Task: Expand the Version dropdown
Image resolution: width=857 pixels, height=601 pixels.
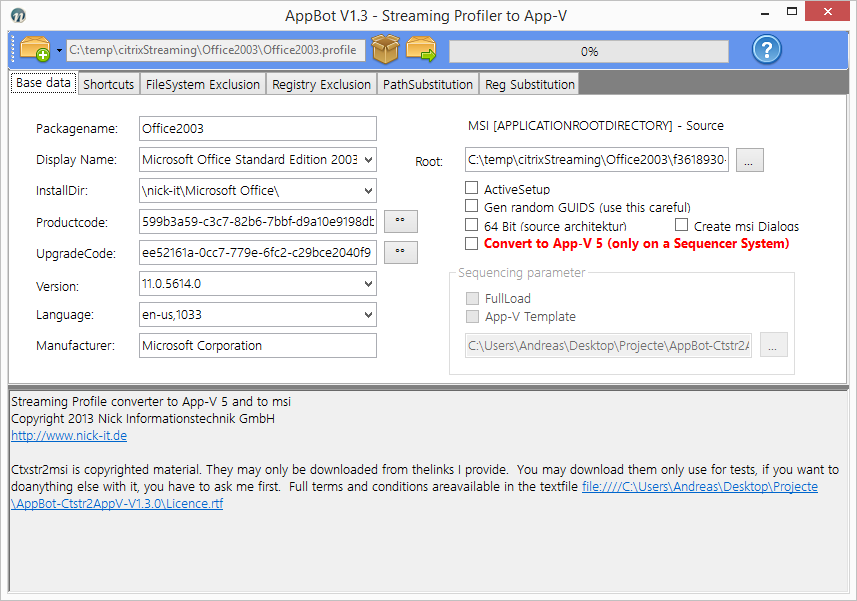Action: [368, 284]
